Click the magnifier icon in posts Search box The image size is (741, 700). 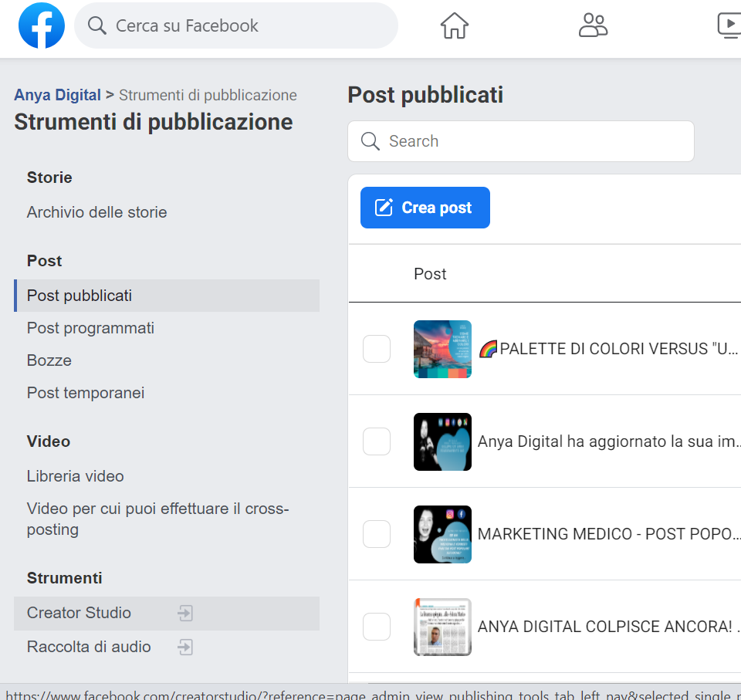370,141
